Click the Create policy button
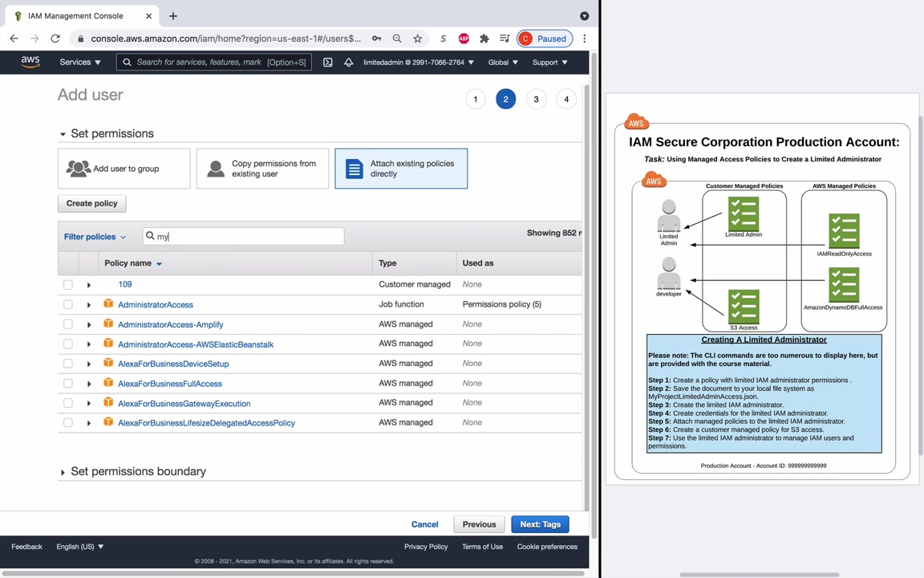 (92, 203)
